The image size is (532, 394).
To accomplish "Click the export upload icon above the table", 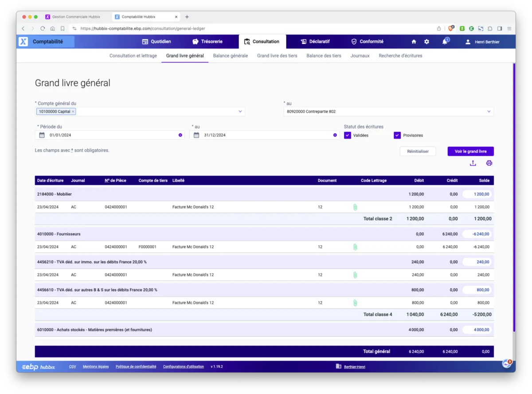I will 473,163.
